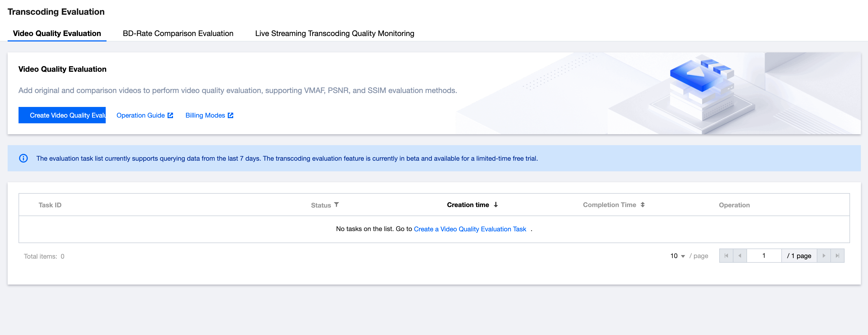The image size is (868, 335).
Task: Switch to BD-Rate Comparison Evaluation tab
Action: [178, 33]
